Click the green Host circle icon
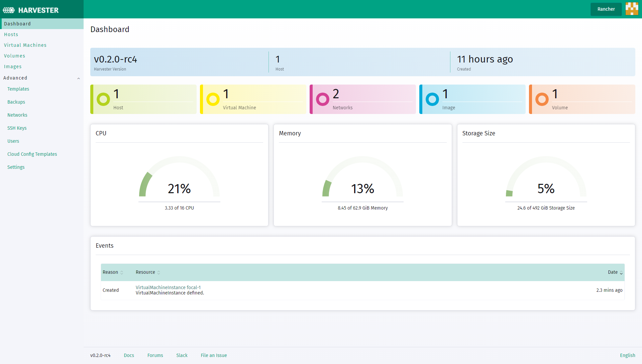Viewport: 642px width, 364px height. [x=103, y=99]
